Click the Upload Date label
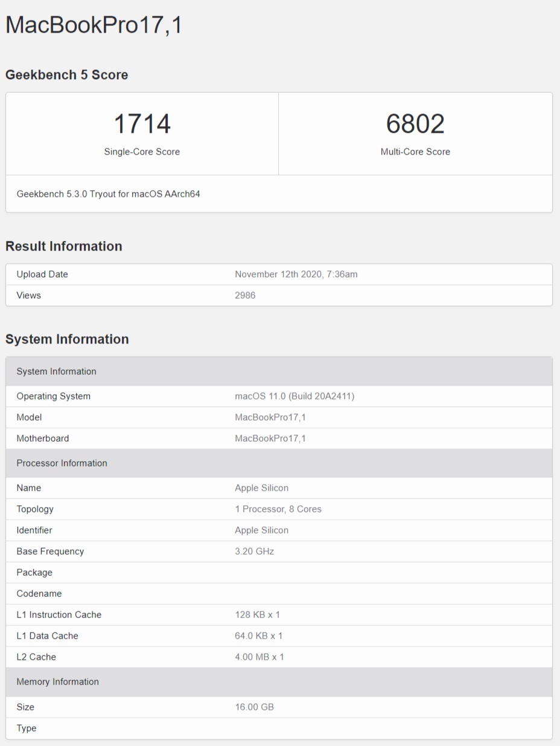 [x=42, y=274]
